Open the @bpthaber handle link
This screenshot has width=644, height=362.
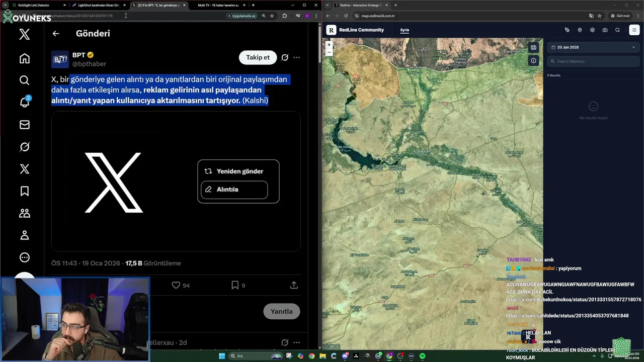(89, 64)
